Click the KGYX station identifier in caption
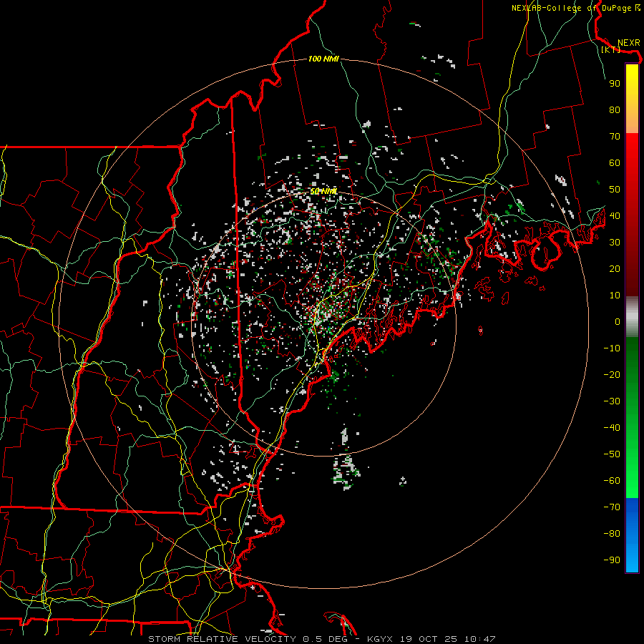Viewport: 644px width, 644px height. tap(379, 639)
